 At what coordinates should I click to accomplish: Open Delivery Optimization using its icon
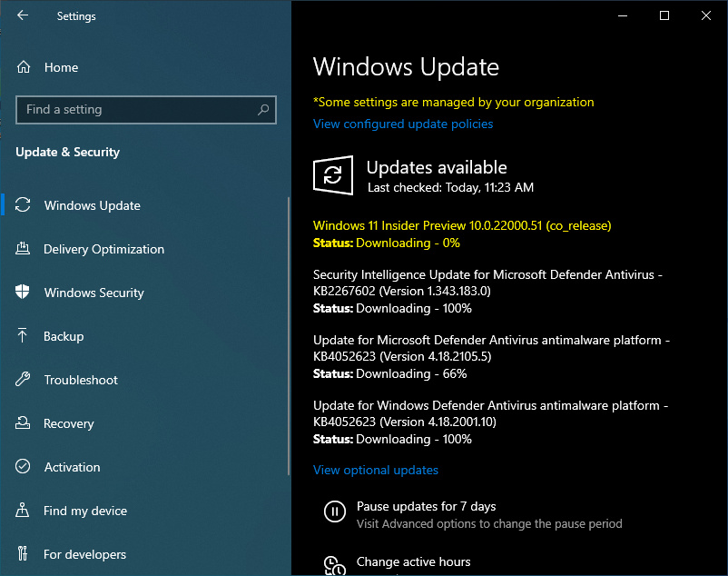click(x=25, y=249)
